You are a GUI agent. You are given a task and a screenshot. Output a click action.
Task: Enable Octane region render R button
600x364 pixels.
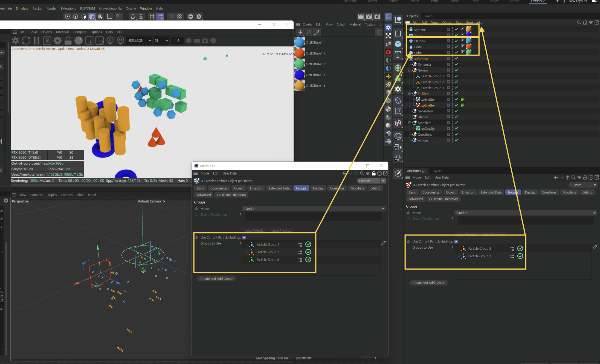click(x=47, y=41)
